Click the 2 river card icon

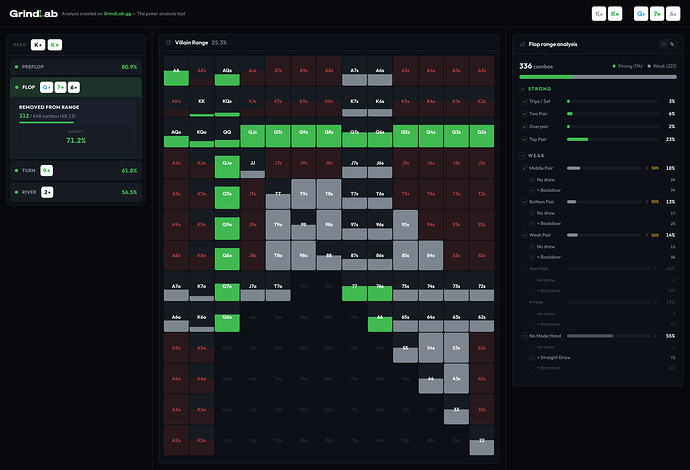click(47, 192)
